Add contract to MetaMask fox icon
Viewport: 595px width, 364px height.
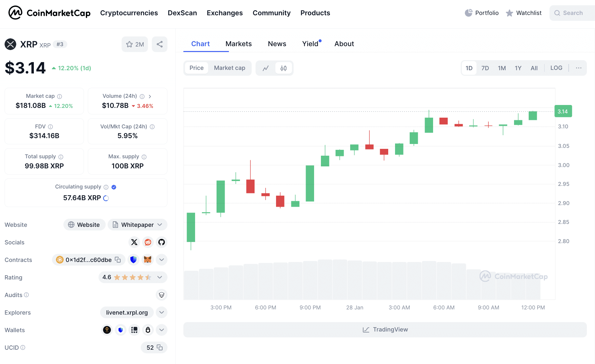(x=148, y=260)
